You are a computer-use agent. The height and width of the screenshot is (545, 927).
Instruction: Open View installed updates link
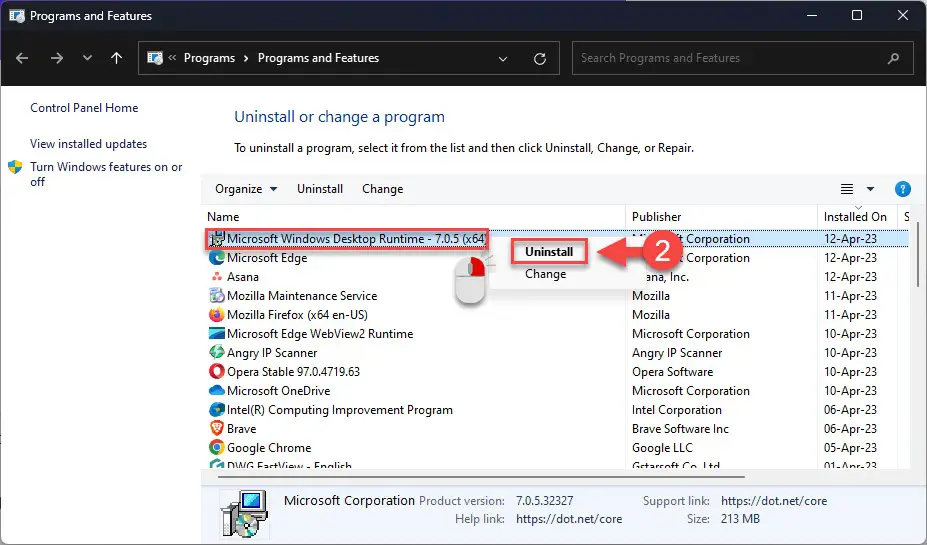(x=89, y=144)
